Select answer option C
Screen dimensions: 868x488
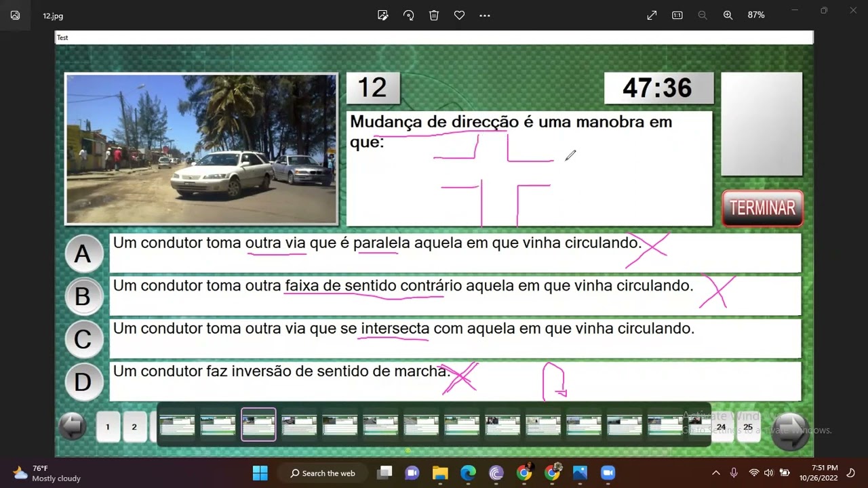coord(83,339)
